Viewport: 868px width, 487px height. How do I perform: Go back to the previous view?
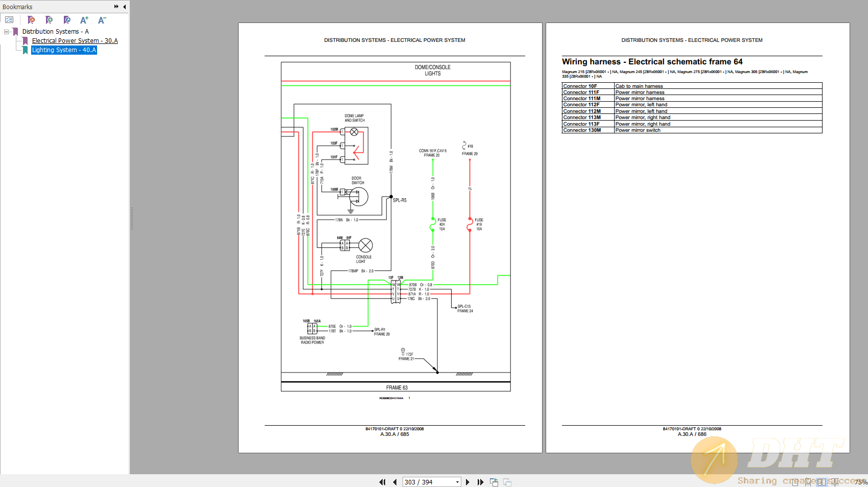pos(494,481)
